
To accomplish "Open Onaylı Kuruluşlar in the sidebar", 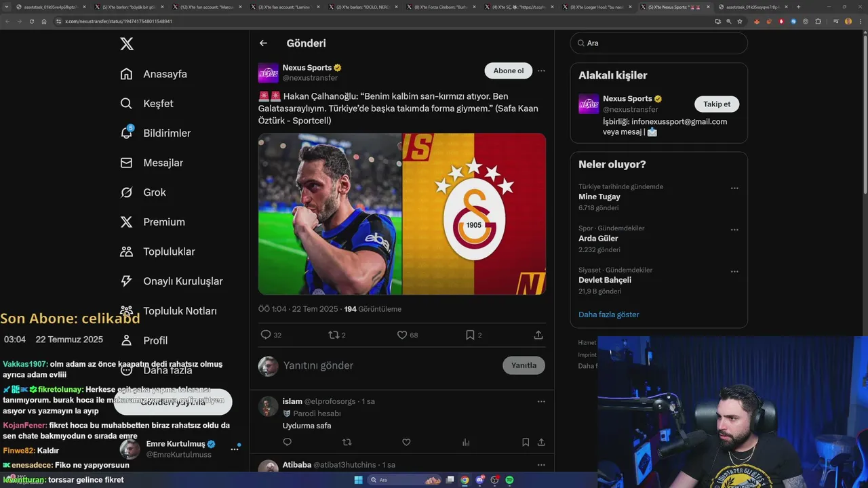I will tap(171, 281).
